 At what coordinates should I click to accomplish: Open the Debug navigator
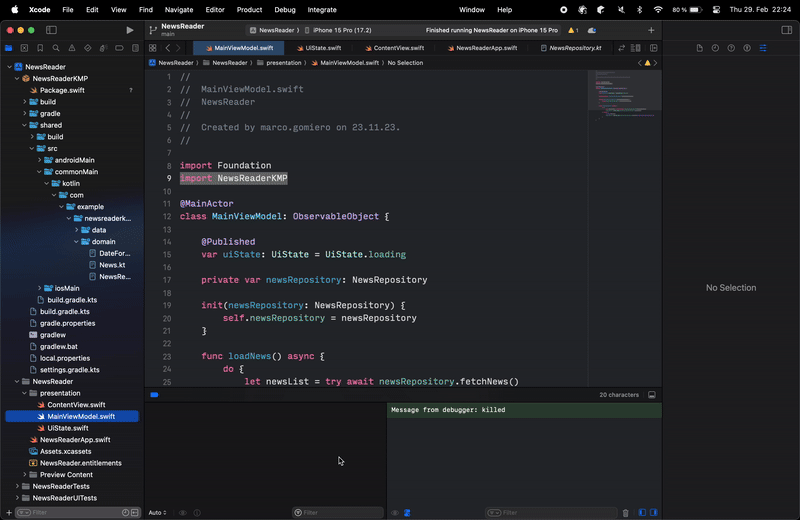coord(104,48)
